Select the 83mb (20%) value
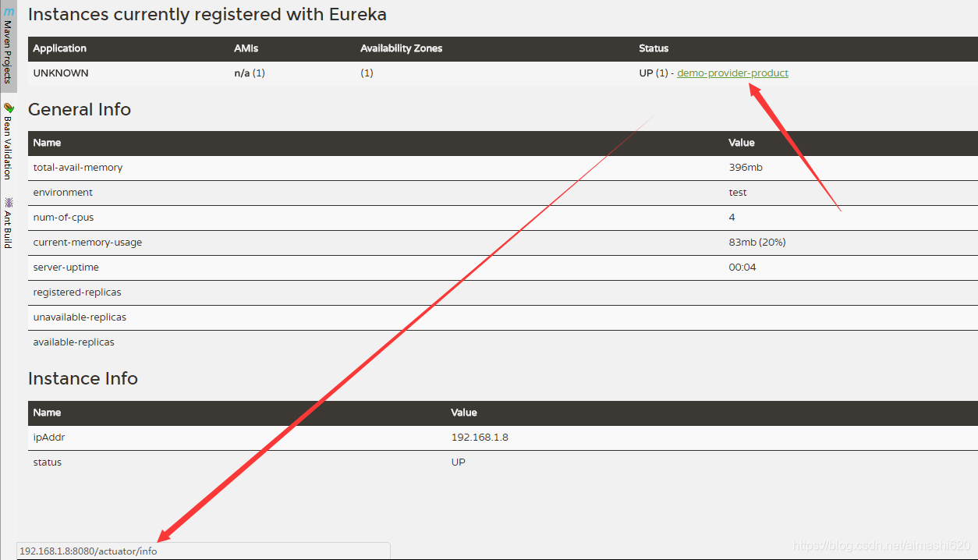The image size is (978, 560). [757, 242]
